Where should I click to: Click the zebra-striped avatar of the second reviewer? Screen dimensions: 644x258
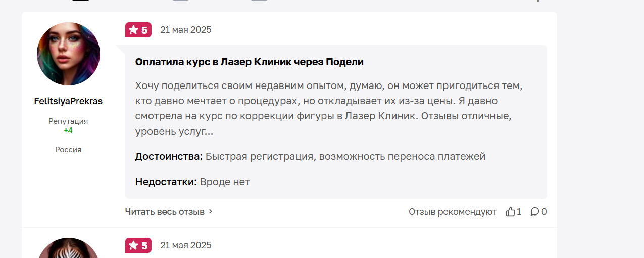(68, 248)
